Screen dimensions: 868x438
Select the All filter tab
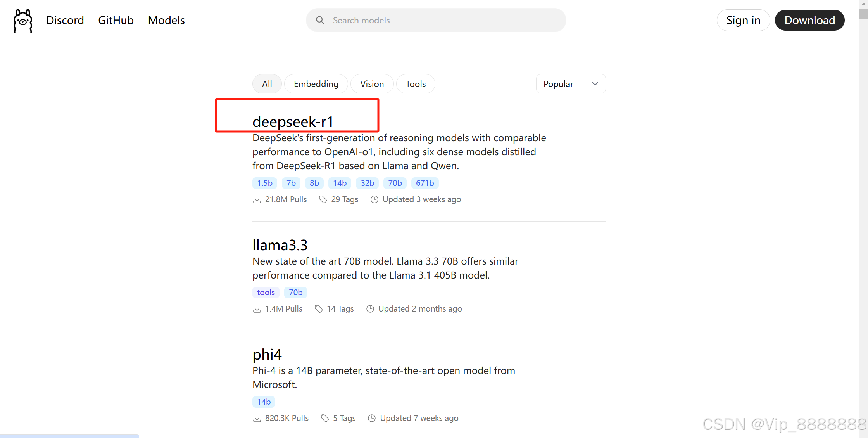tap(267, 84)
